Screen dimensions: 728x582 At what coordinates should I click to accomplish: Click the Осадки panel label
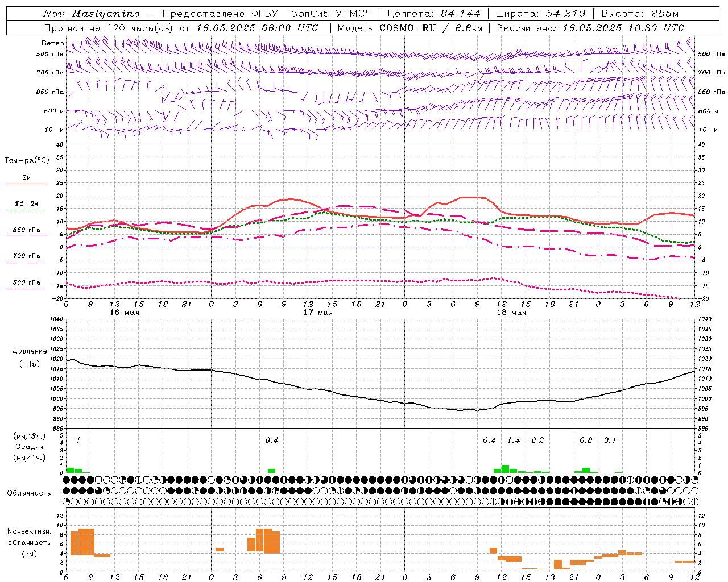coord(30,447)
